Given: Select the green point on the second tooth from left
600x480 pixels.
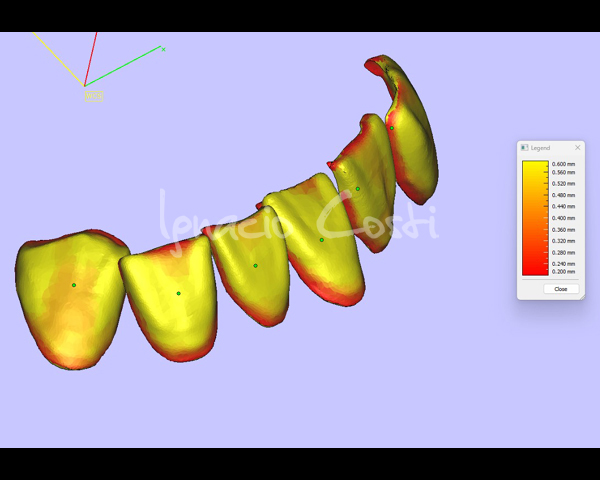Looking at the screenshot, I should [x=178, y=293].
